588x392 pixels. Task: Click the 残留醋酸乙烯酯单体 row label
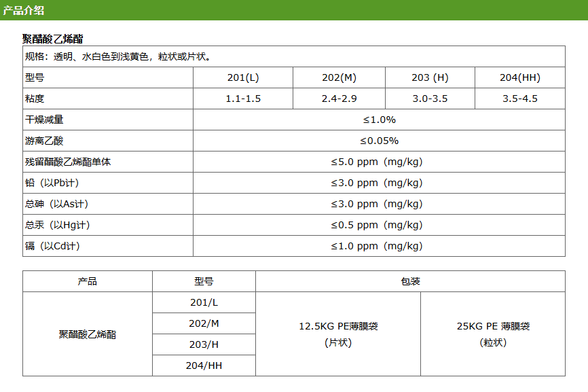coord(68,162)
